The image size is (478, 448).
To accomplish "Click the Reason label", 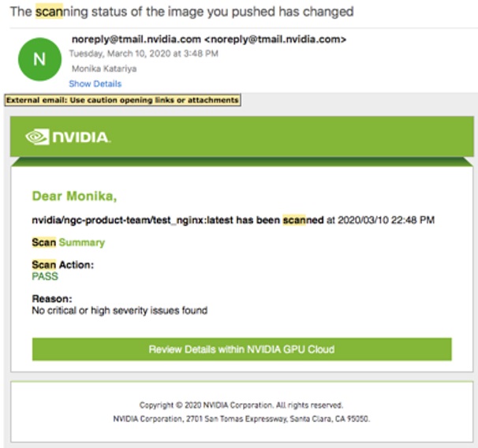I will coord(52,299).
